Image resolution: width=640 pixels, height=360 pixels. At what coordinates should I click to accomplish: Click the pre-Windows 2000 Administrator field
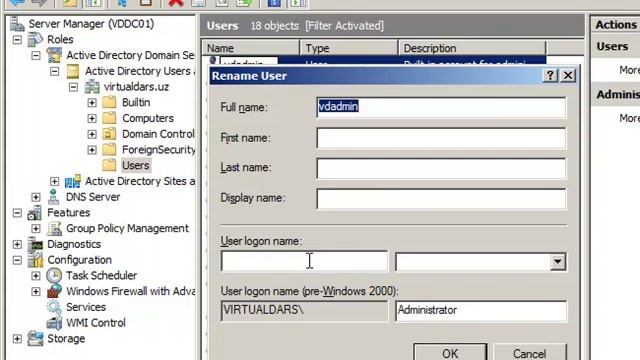pyautogui.click(x=481, y=311)
